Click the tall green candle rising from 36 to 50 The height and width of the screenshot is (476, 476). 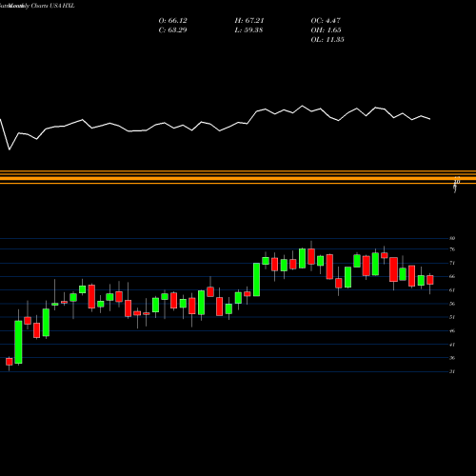coord(18,342)
